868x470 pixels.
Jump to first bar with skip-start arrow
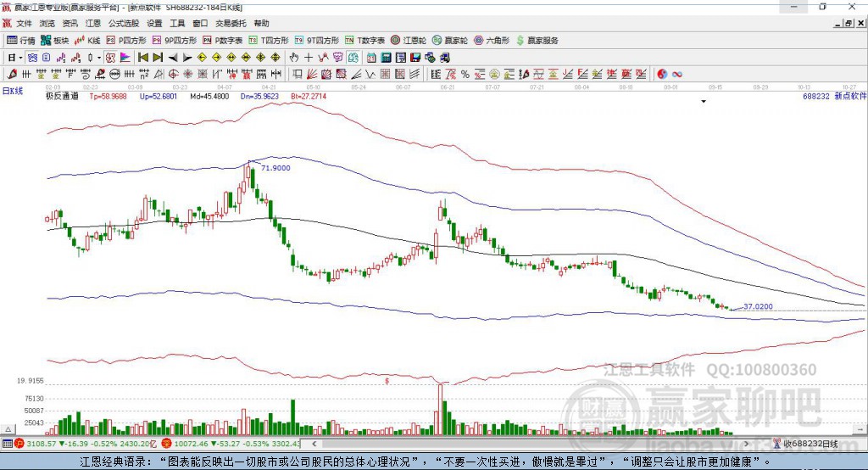[x=142, y=58]
